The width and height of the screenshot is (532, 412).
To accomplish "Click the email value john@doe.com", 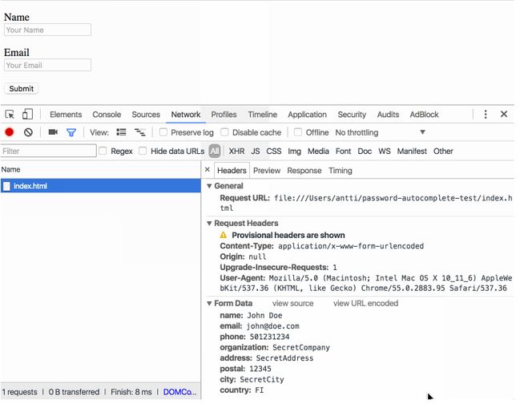I will tap(272, 326).
